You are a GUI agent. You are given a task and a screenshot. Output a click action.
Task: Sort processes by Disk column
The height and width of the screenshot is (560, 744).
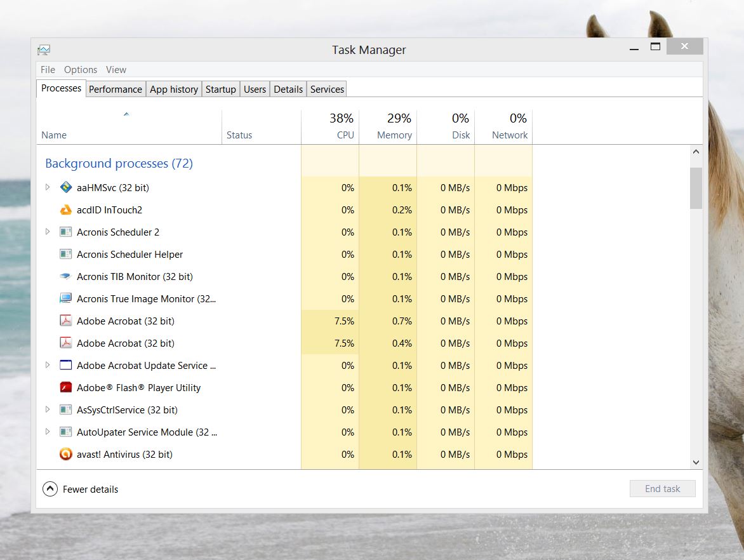(446, 127)
